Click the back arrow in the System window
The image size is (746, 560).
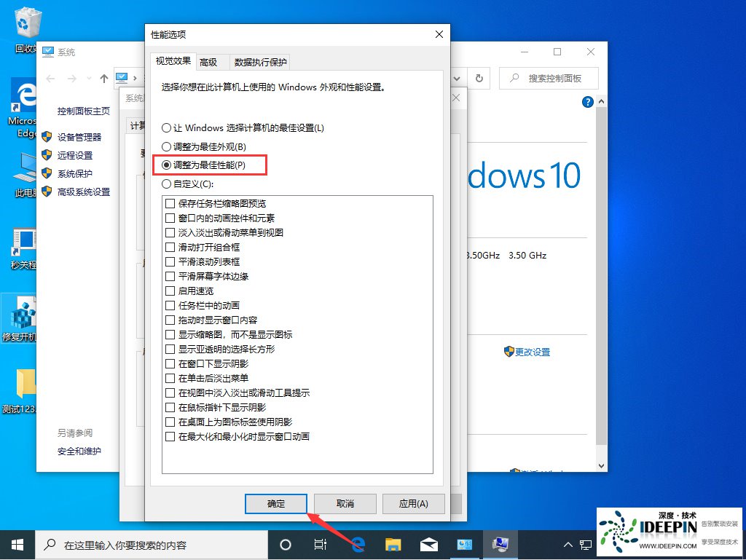coord(50,79)
